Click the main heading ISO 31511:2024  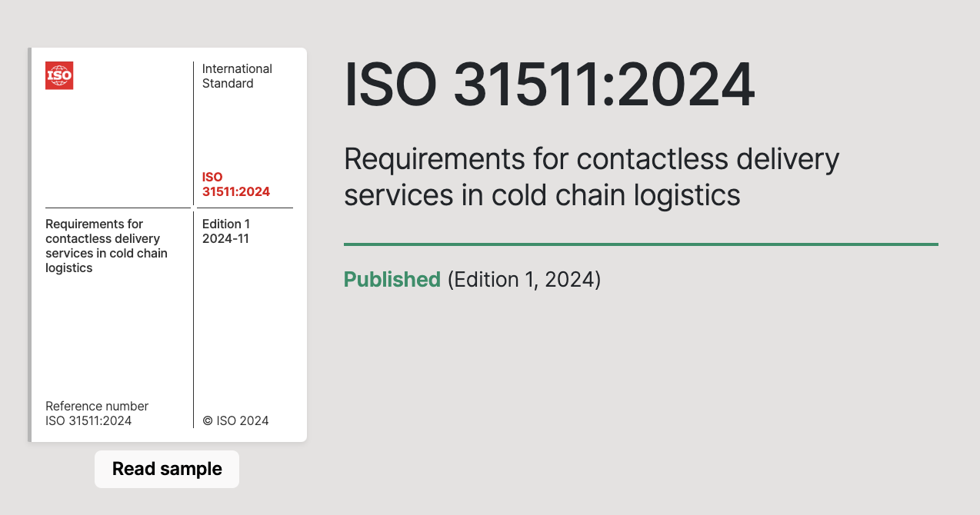[549, 85]
